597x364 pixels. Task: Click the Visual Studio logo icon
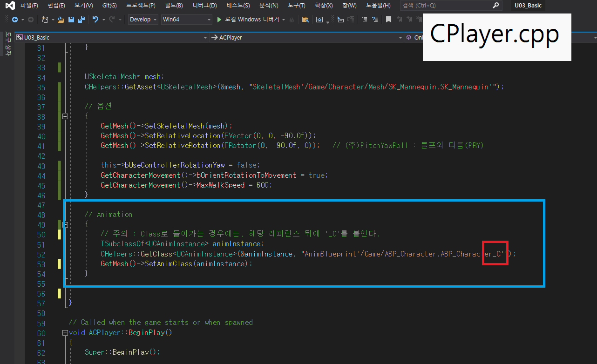[x=10, y=6]
